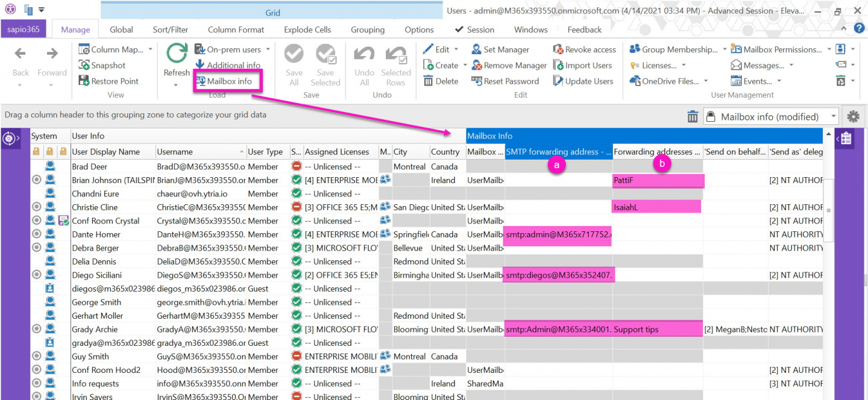This screenshot has width=868, height=400.
Task: Open the Grouping ribbon tab
Action: pos(368,30)
